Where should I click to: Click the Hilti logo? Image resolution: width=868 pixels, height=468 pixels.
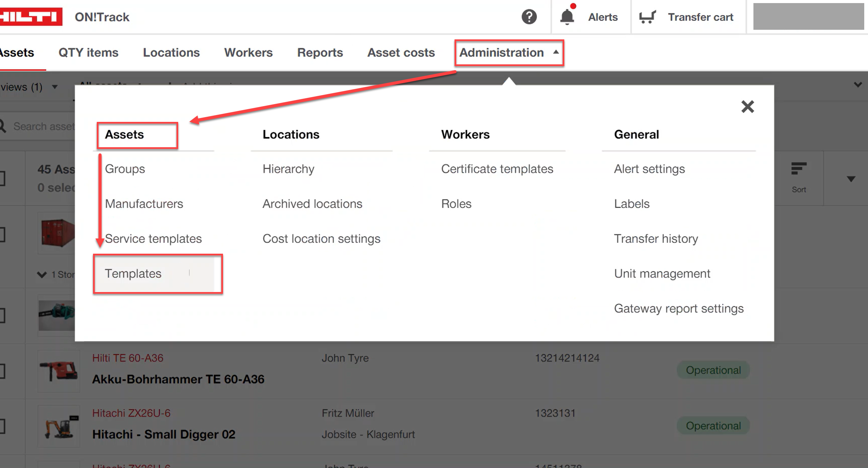(x=31, y=16)
